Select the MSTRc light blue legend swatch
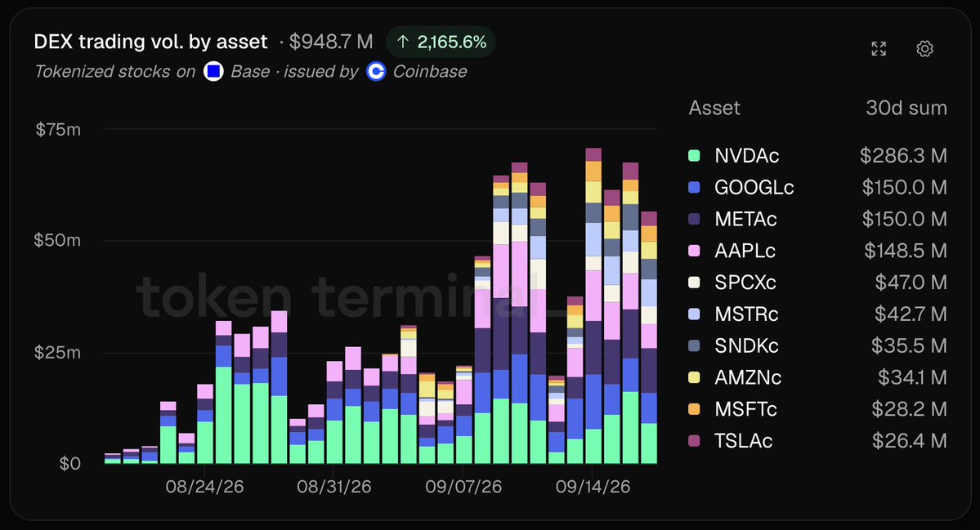The height and width of the screenshot is (530, 980). click(x=694, y=314)
